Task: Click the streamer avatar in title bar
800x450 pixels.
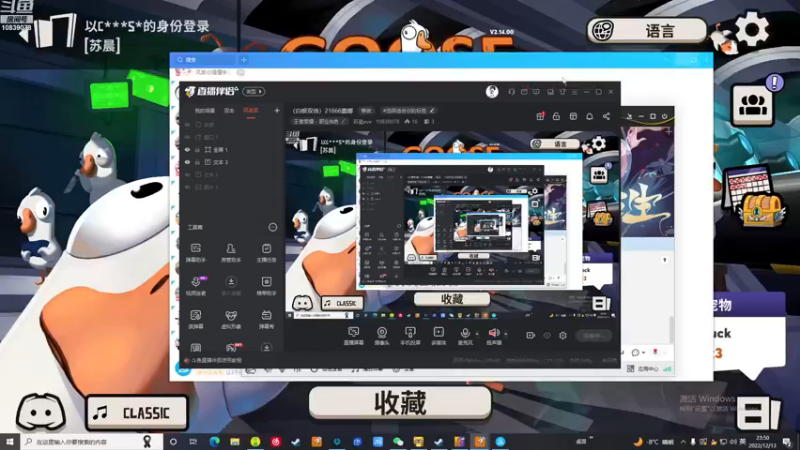Action: [x=492, y=91]
